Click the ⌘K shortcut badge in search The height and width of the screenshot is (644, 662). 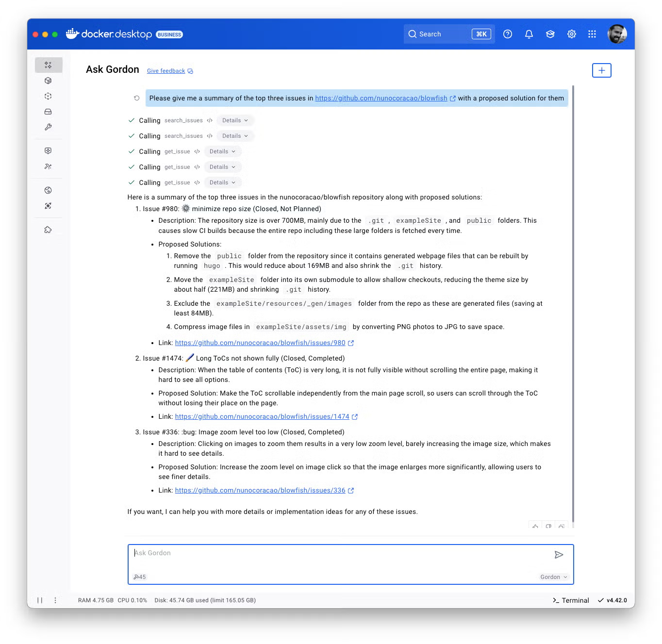pos(481,34)
